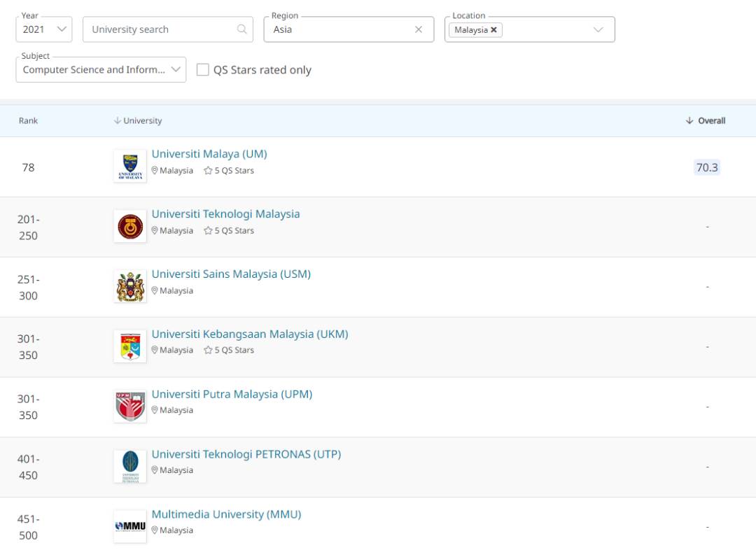Click 5 QS Stars under Universiti Teknologi Malaysia
The height and width of the screenshot is (557, 756).
point(234,231)
